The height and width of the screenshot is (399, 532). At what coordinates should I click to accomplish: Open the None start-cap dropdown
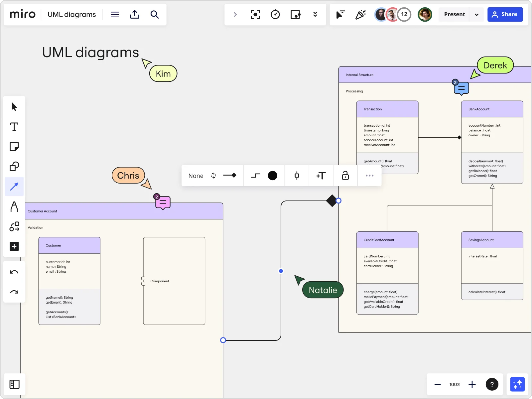196,176
